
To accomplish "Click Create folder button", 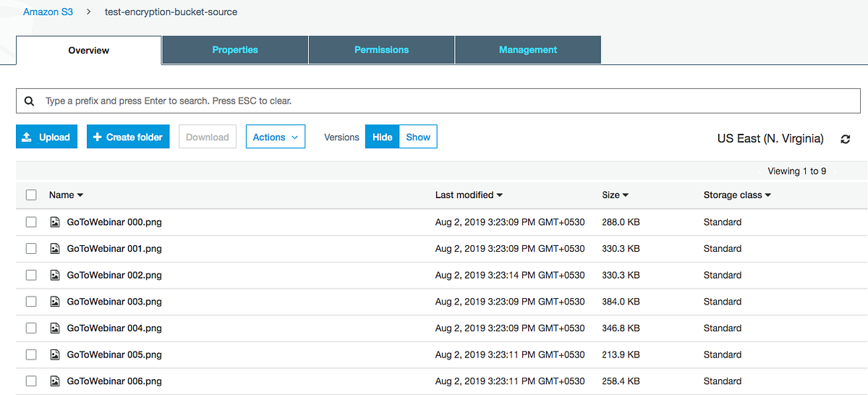I will point(128,137).
